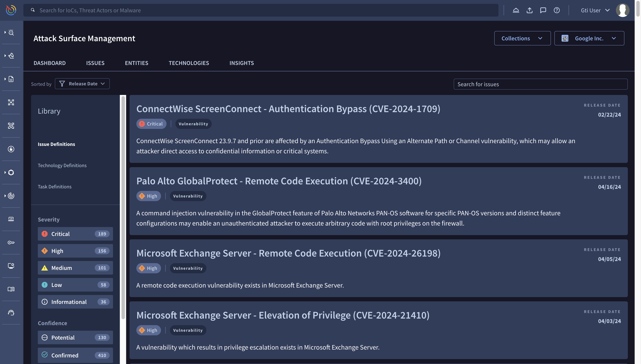Open the laptop chart sidebar icon

click(11, 219)
